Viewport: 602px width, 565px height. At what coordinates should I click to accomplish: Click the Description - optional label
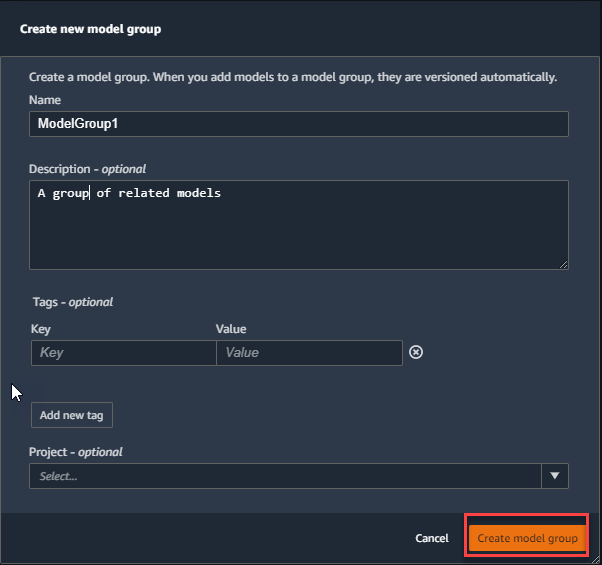pos(88,169)
